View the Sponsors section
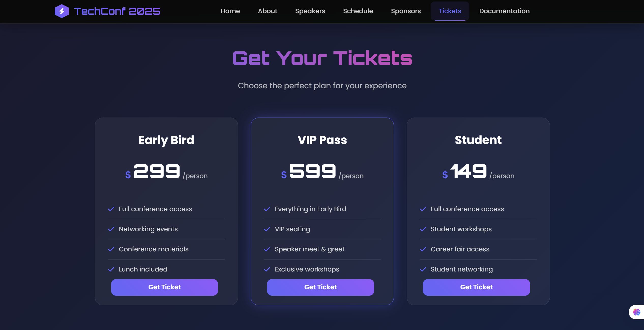Viewport: 644px width, 330px height. pos(406,11)
